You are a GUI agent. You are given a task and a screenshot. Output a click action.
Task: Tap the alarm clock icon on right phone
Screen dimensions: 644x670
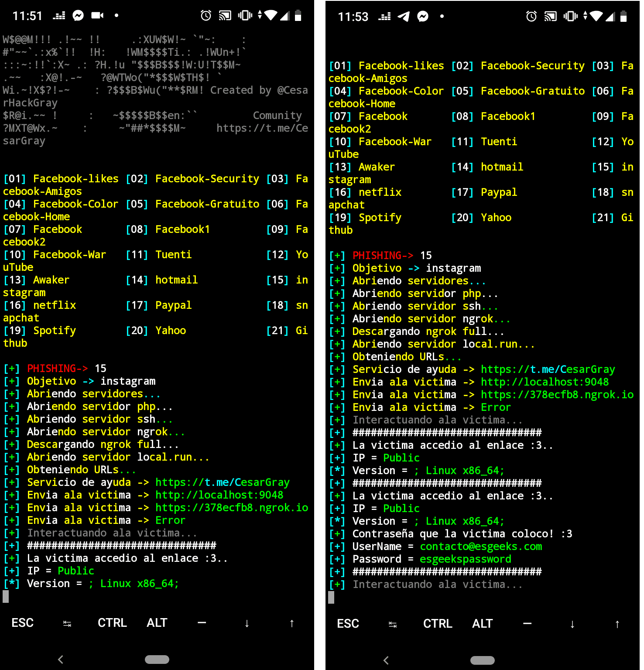click(531, 17)
